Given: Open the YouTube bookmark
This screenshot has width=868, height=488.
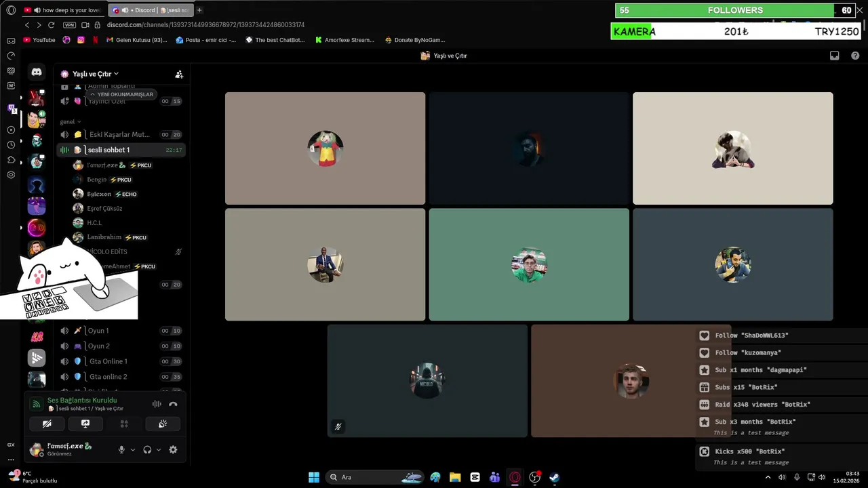Looking at the screenshot, I should [x=39, y=40].
